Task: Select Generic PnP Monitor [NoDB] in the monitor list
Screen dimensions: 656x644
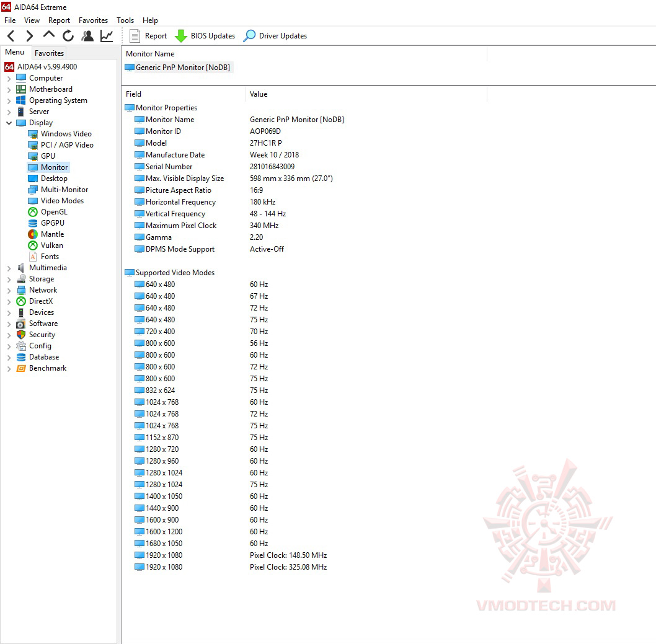Action: point(178,68)
